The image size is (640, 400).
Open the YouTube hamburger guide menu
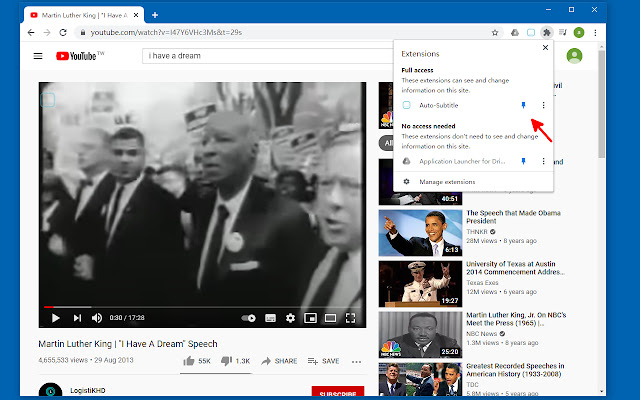point(38,56)
